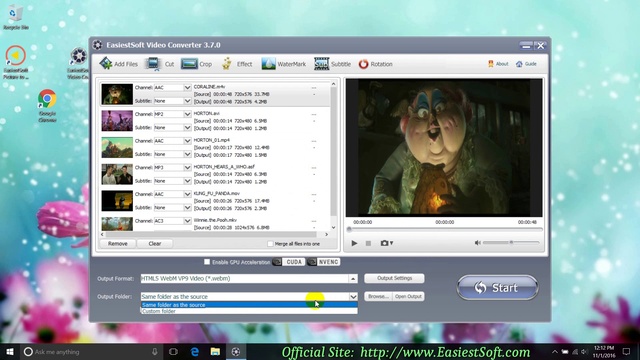Open the Windows Start menu

pos(10,351)
